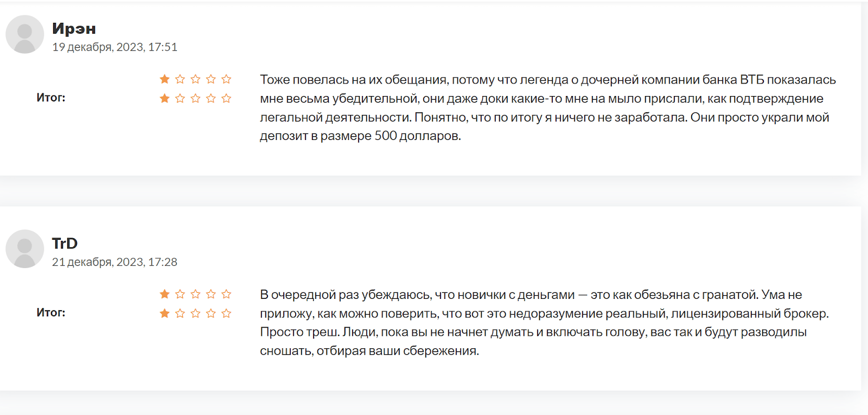Click the Итог label in Ирэн's review

(51, 98)
